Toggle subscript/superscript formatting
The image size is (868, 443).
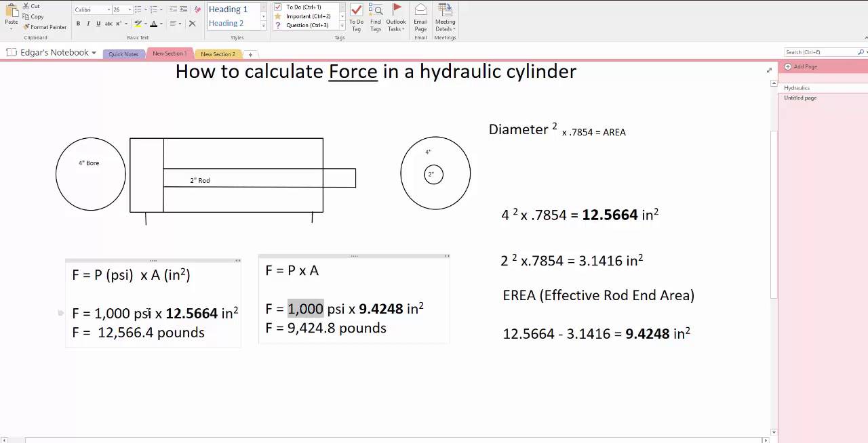(x=119, y=24)
